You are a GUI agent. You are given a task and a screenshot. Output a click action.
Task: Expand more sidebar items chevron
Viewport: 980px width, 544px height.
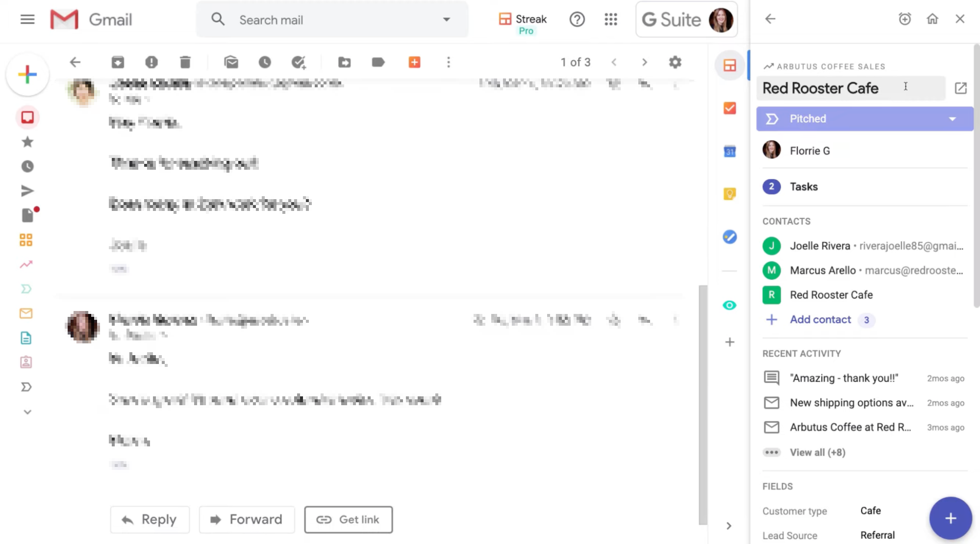pos(27,412)
